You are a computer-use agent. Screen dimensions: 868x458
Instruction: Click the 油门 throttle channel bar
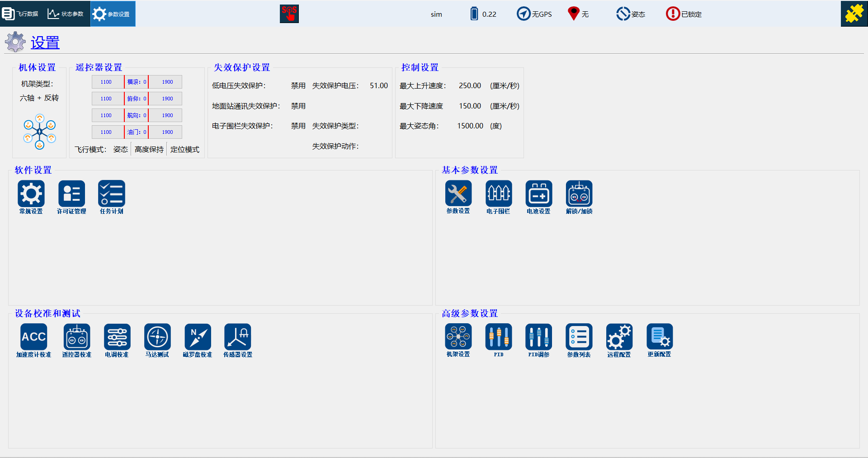[x=137, y=132]
